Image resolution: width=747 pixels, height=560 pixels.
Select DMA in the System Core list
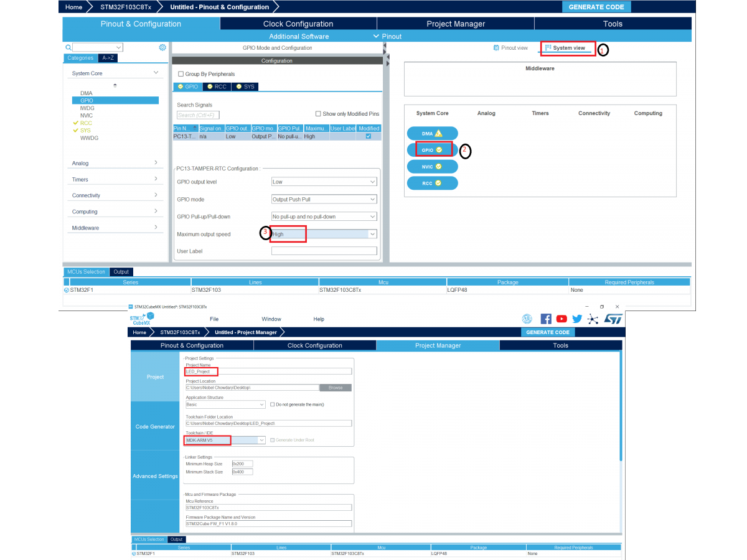point(86,93)
